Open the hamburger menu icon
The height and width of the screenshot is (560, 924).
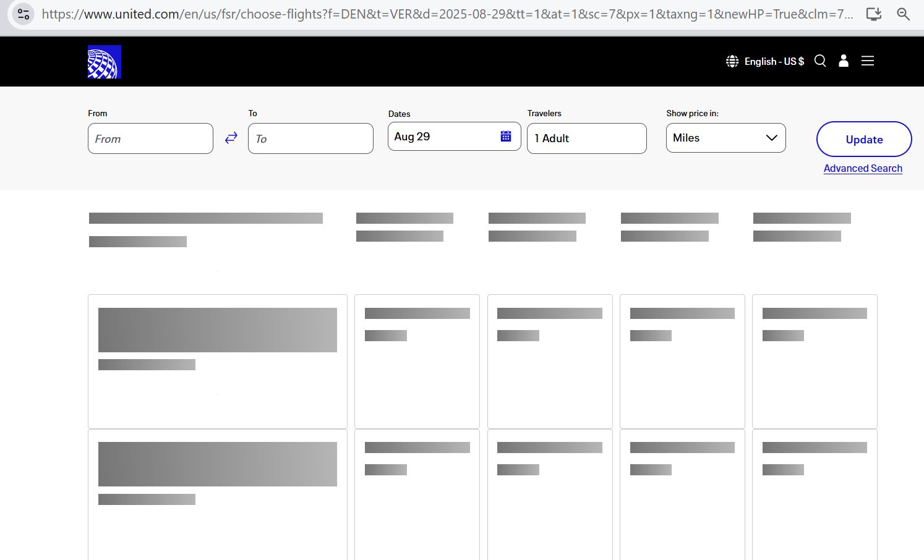(x=868, y=61)
